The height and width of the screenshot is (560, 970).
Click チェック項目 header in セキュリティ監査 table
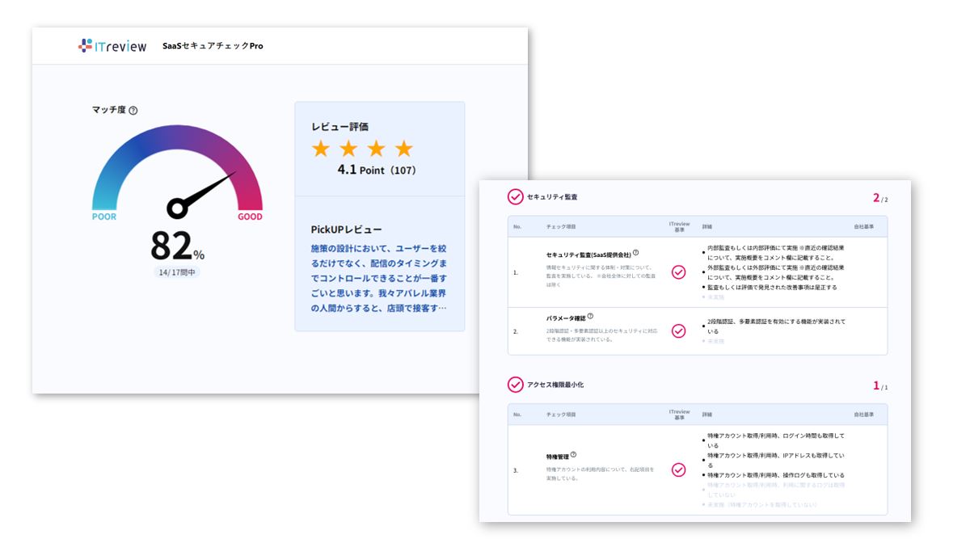click(561, 226)
